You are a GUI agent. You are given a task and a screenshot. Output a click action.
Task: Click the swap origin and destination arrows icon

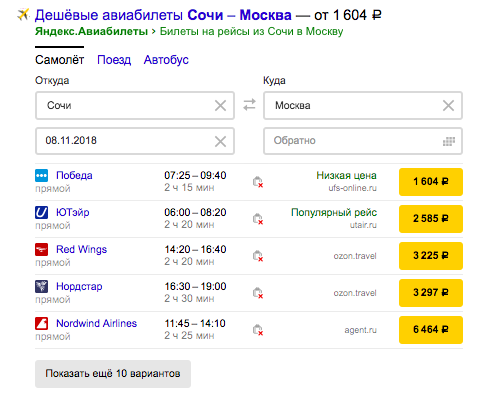[x=249, y=105]
